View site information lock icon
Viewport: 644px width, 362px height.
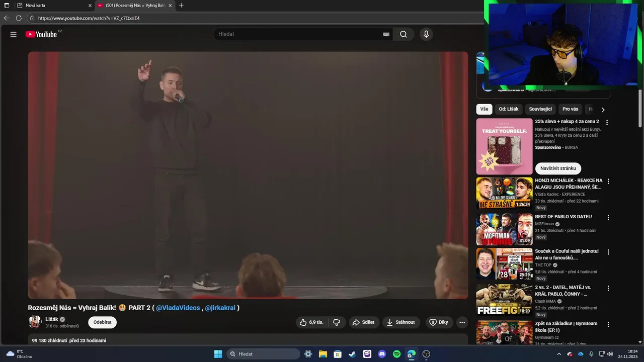point(32,18)
